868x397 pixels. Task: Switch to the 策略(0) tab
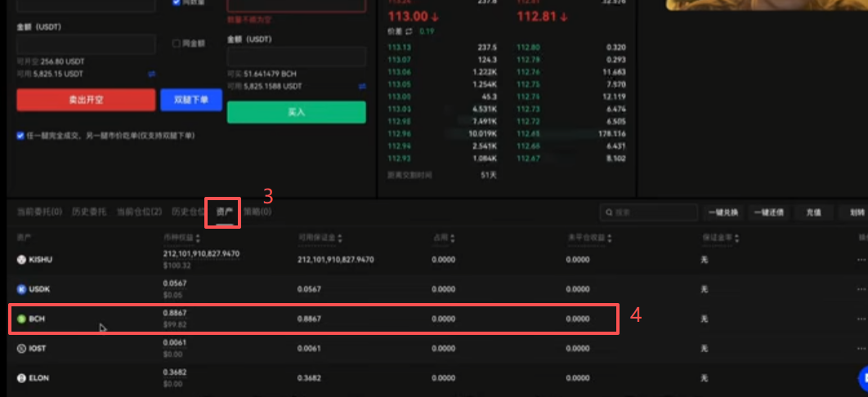click(x=257, y=212)
